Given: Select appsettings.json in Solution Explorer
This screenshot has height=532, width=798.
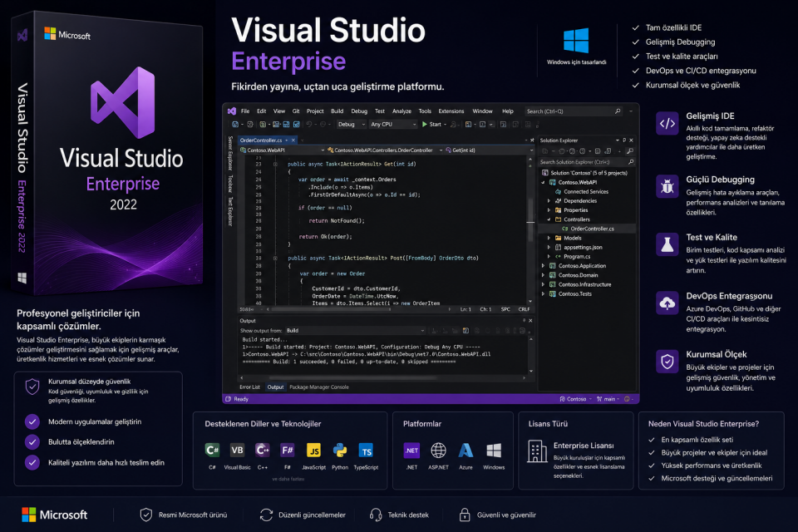Looking at the screenshot, I should (x=582, y=248).
